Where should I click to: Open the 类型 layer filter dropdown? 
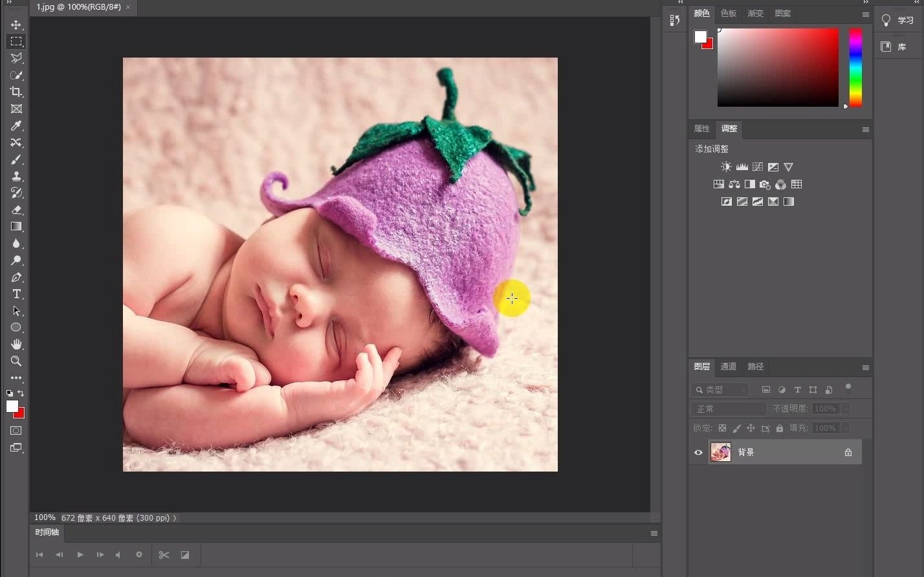720,389
